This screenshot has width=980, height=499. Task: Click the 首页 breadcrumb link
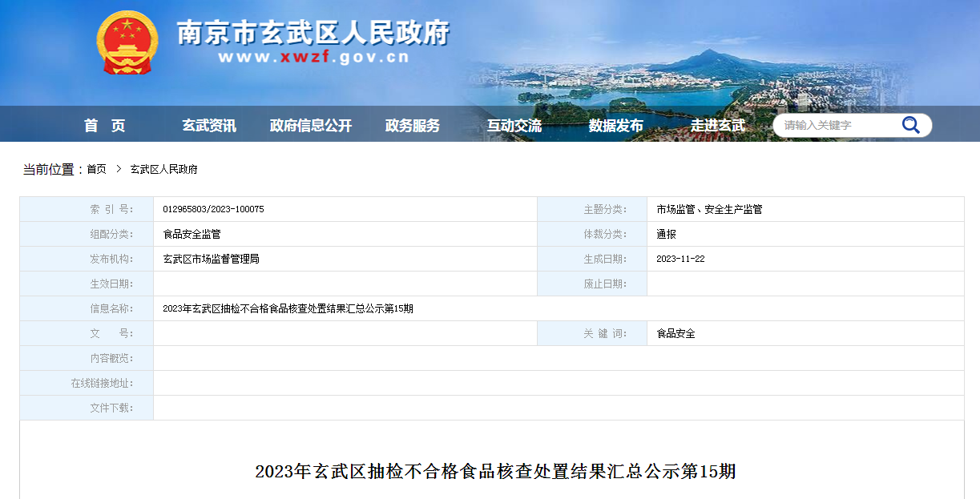pyautogui.click(x=96, y=169)
